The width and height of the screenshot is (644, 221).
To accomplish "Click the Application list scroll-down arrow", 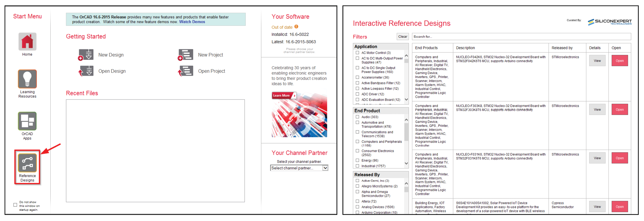I will 406,100.
